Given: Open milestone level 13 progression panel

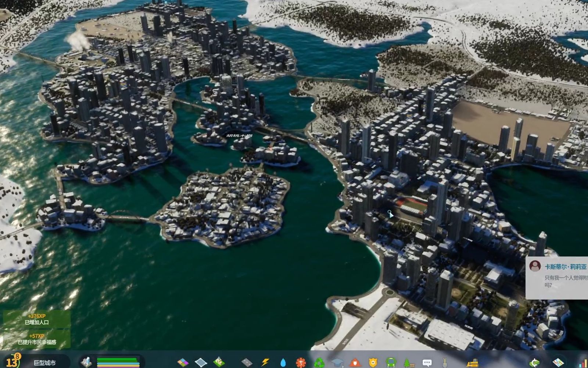Looking at the screenshot, I should [x=12, y=361].
